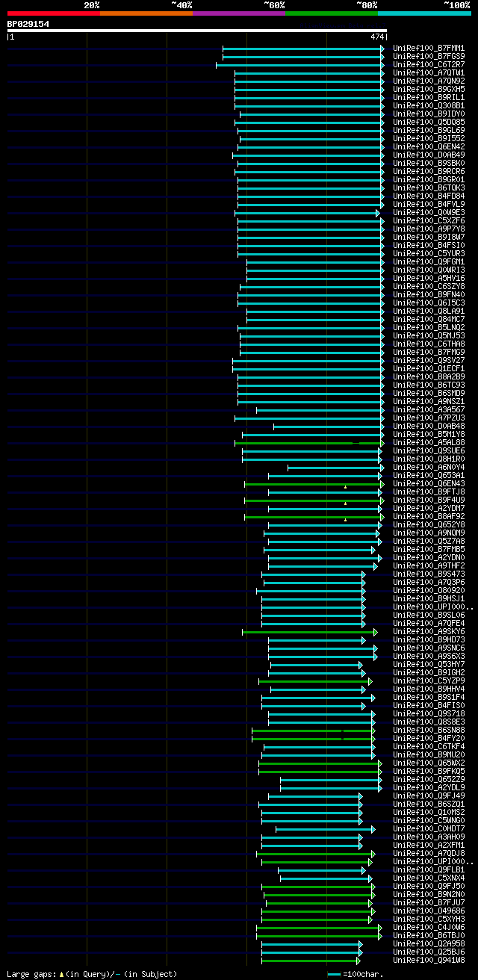
Task: Select label UniRef100_Q5DQ85
Action: (429, 122)
